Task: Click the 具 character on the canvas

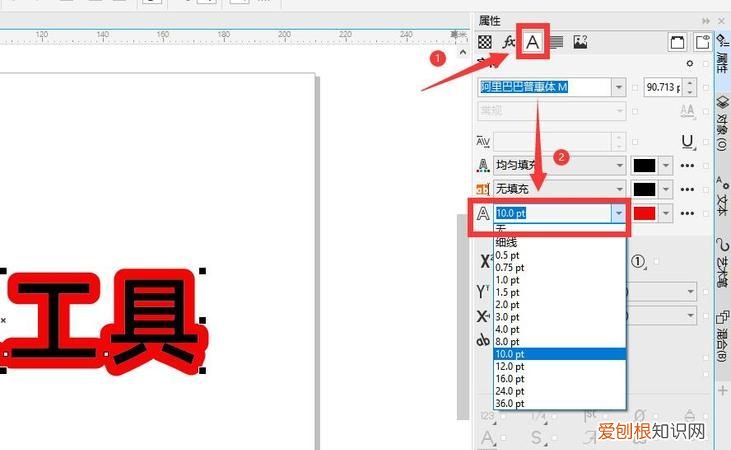Action: point(155,322)
